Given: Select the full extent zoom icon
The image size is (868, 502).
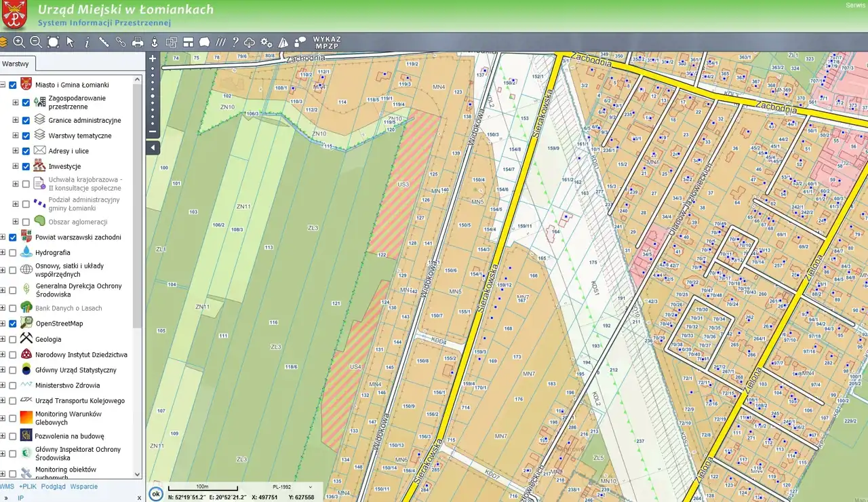Looking at the screenshot, I should click(53, 42).
